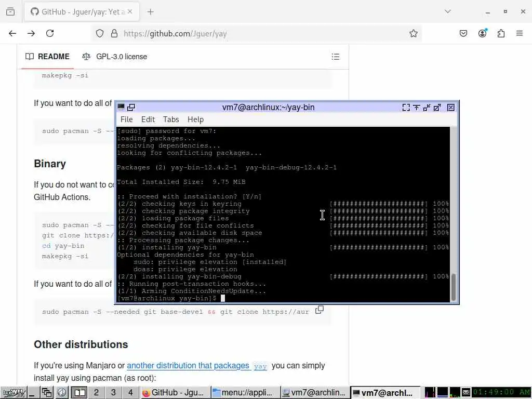Click the URL address bar
The width and height of the screenshot is (532, 399).
[x=258, y=33]
